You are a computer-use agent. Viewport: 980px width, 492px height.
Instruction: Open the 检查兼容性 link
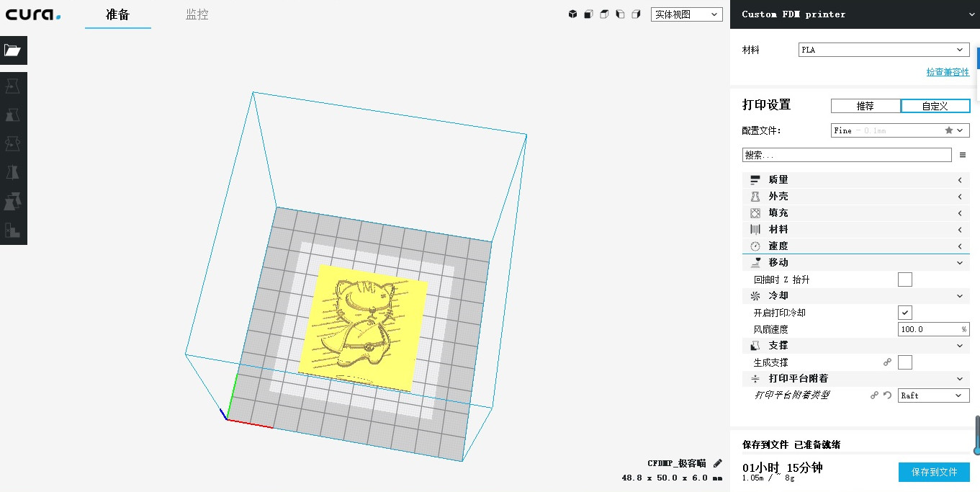tap(947, 72)
